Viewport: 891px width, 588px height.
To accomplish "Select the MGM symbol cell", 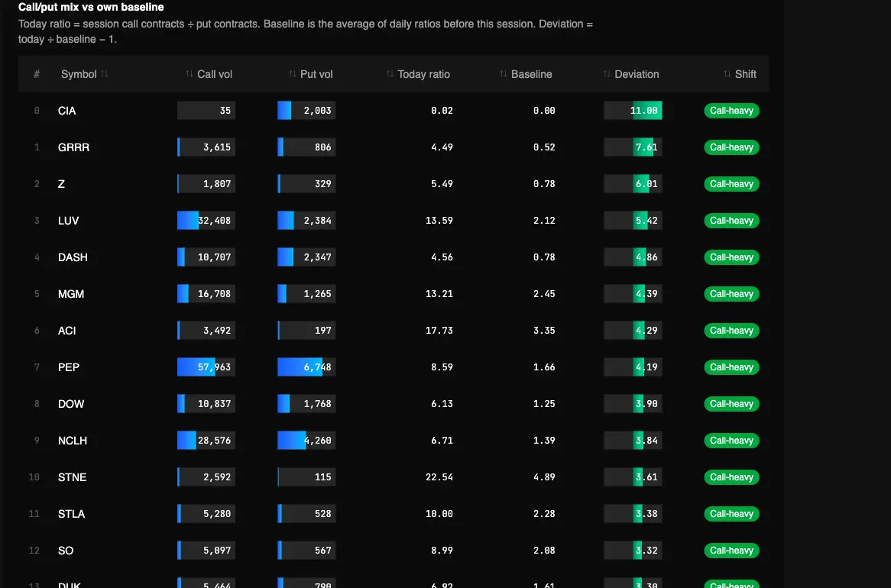I will (x=71, y=294).
